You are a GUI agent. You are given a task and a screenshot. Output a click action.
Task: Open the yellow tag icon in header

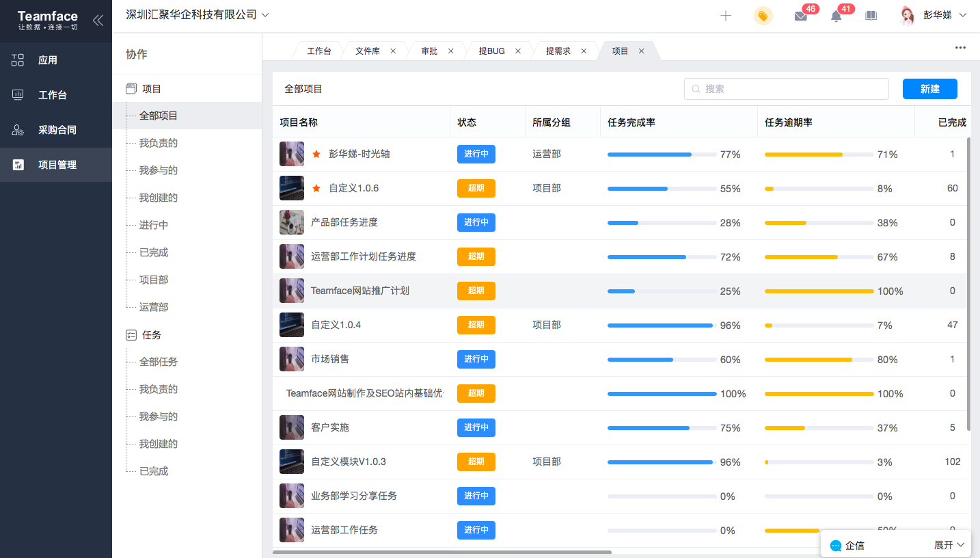coord(763,16)
